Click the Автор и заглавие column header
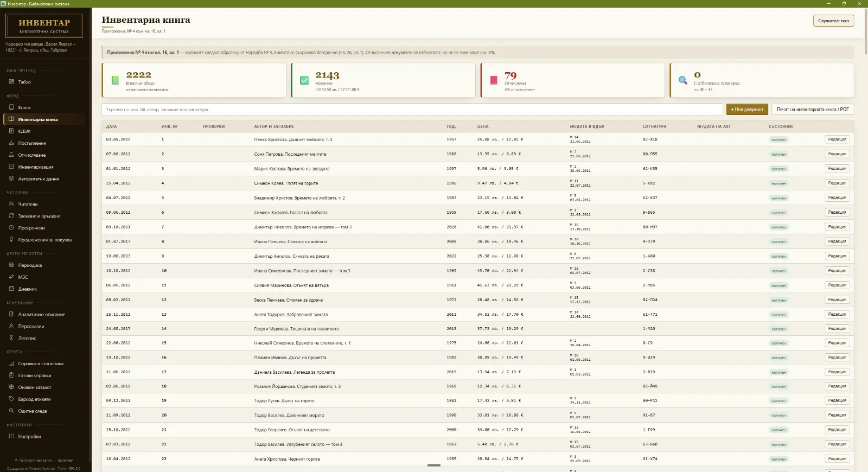The height and width of the screenshot is (472, 868). point(274,126)
